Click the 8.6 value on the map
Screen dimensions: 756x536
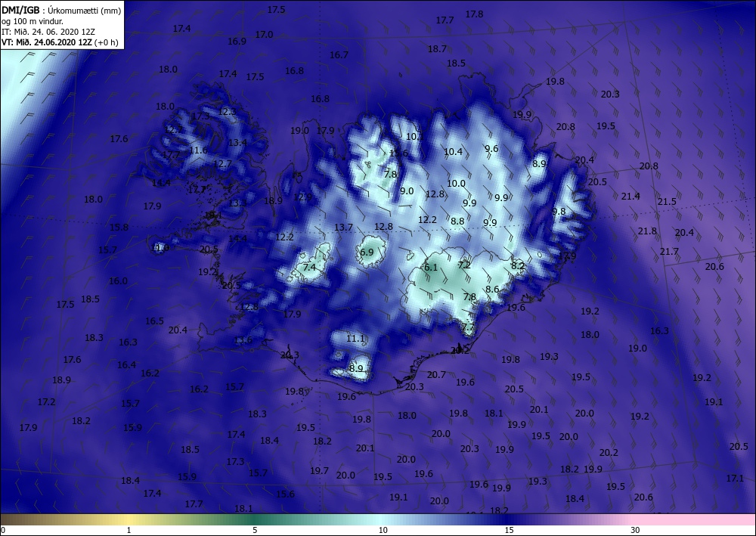(492, 290)
